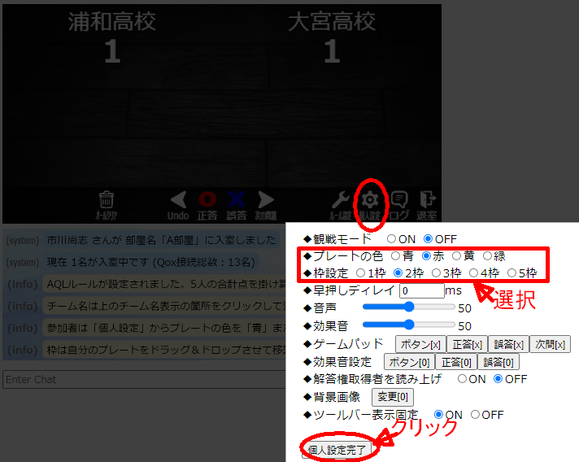Mark answer wrong with blue X icon
Screen dimensions: 579x462
[236, 199]
